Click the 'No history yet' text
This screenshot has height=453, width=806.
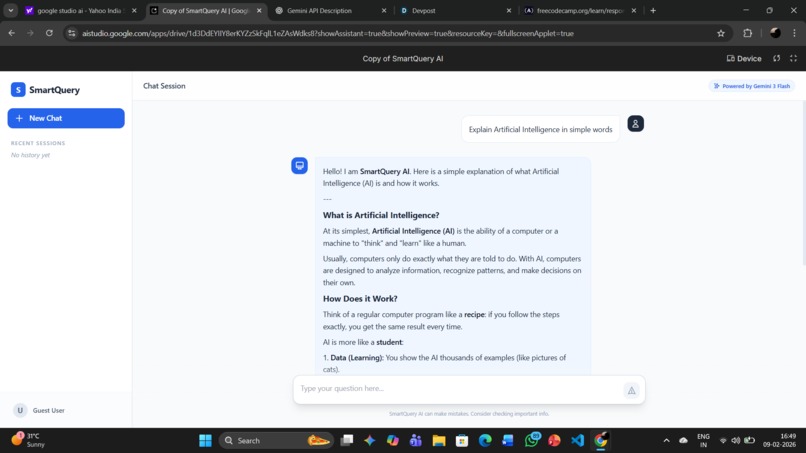point(30,155)
